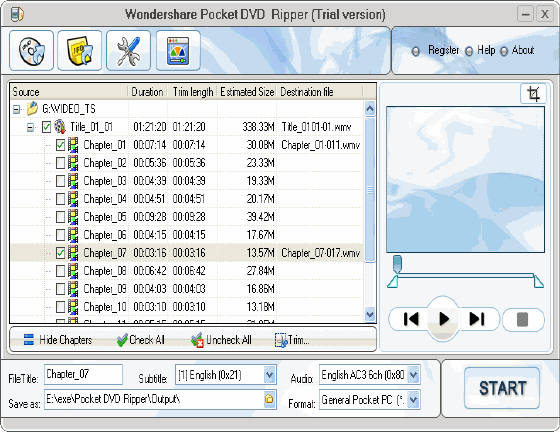Click the G:\VIDEO_TS folder icon
This screenshot has width=560, height=432.
click(x=32, y=109)
